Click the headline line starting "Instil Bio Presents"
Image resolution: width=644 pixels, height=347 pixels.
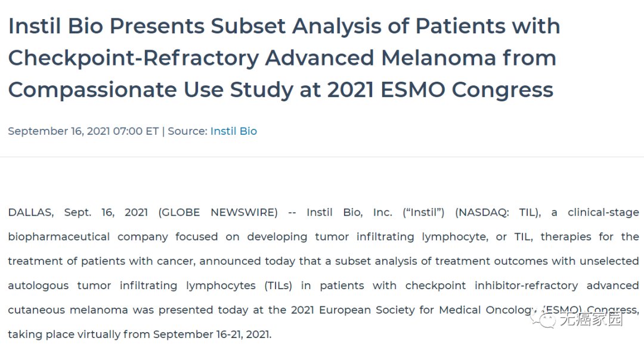[283, 26]
